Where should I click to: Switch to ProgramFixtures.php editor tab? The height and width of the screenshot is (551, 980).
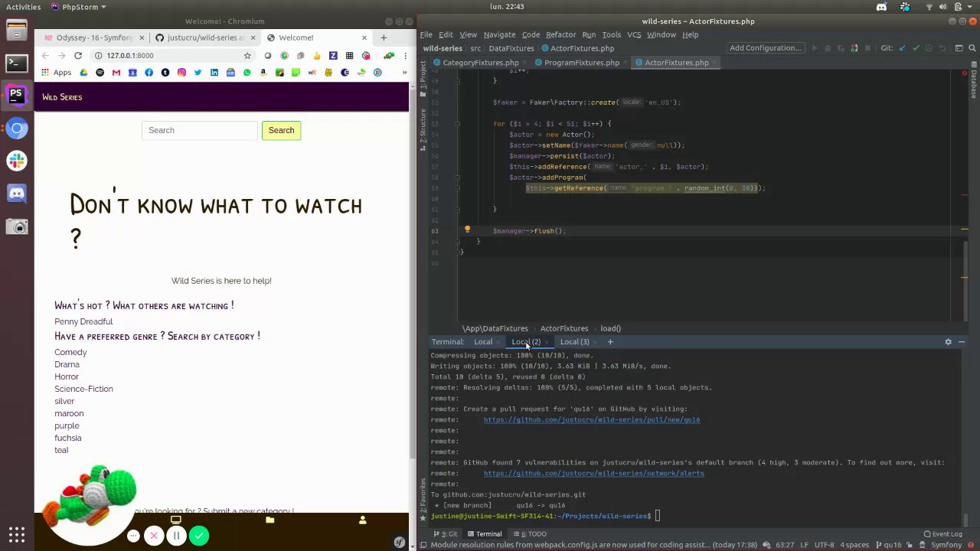tap(581, 63)
